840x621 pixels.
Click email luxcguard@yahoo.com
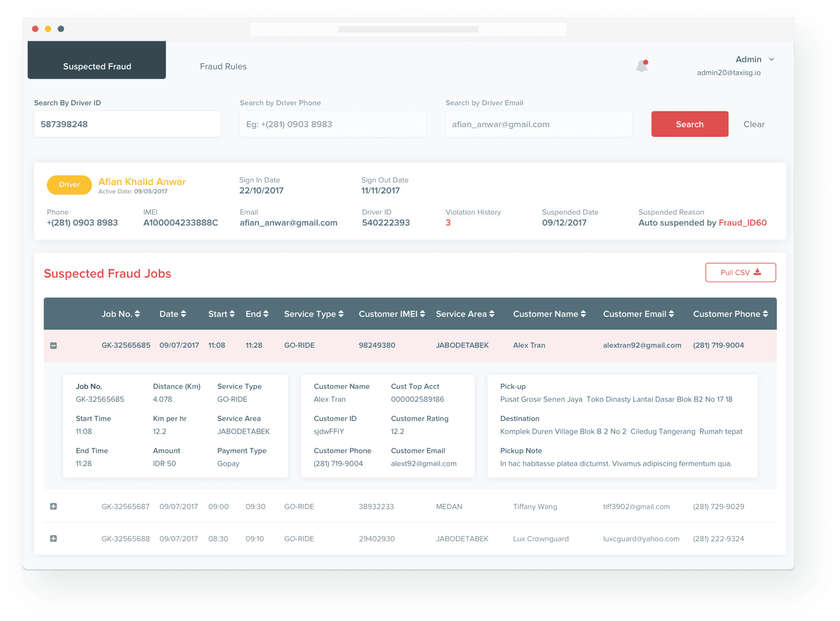tap(641, 539)
